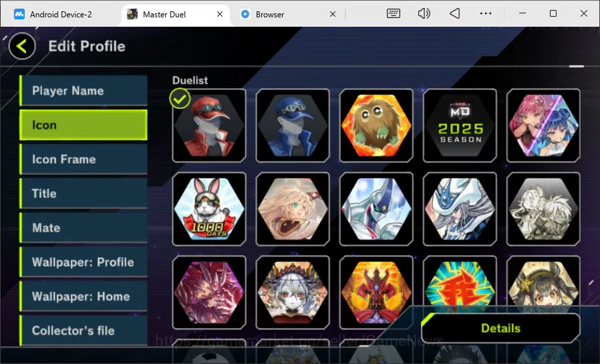This screenshot has height=364, width=600.
Task: Select the white armored hero icon
Action: 376,209
